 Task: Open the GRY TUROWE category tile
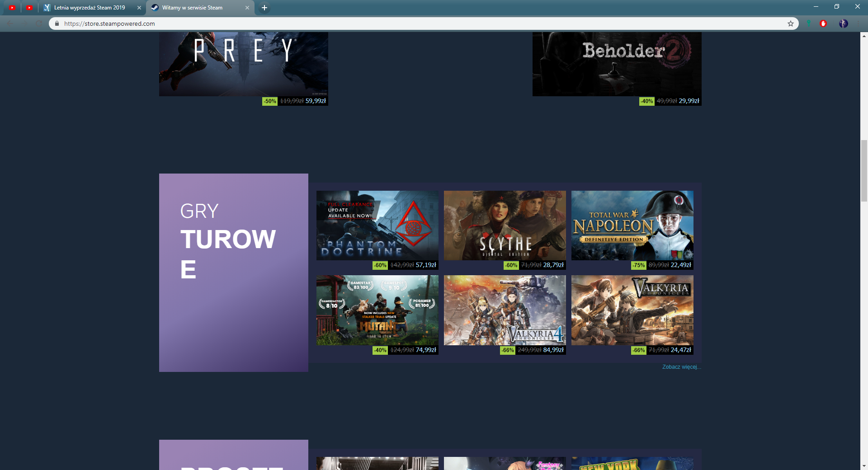pos(234,273)
